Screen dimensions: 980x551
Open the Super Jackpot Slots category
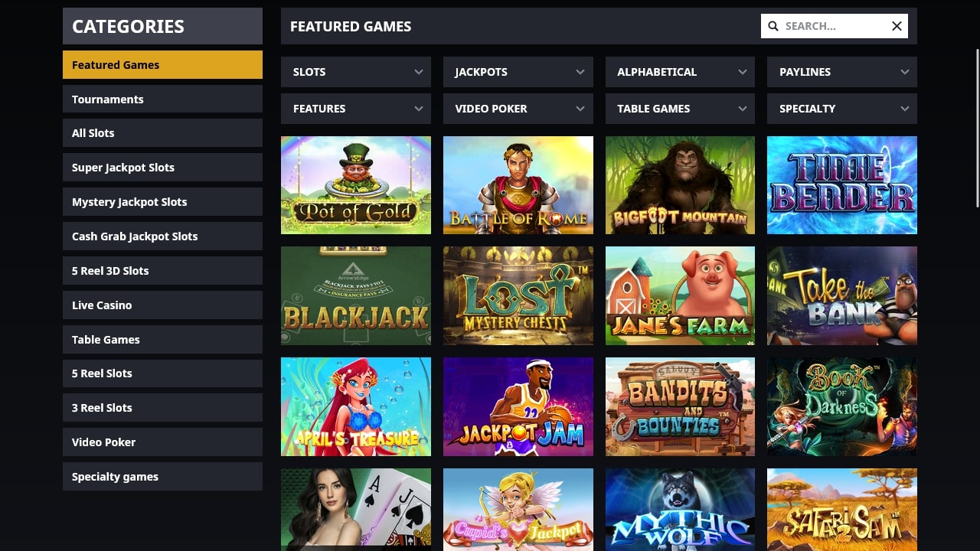point(162,167)
